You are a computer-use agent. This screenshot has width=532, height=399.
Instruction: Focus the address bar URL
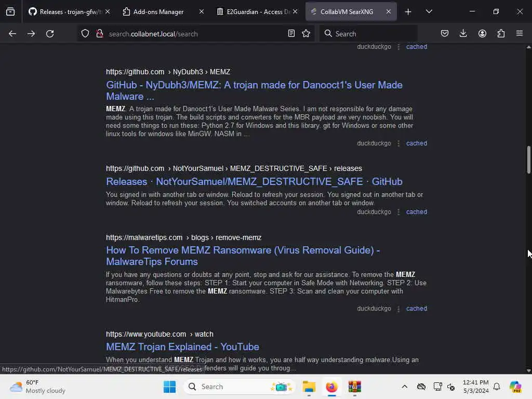click(195, 34)
